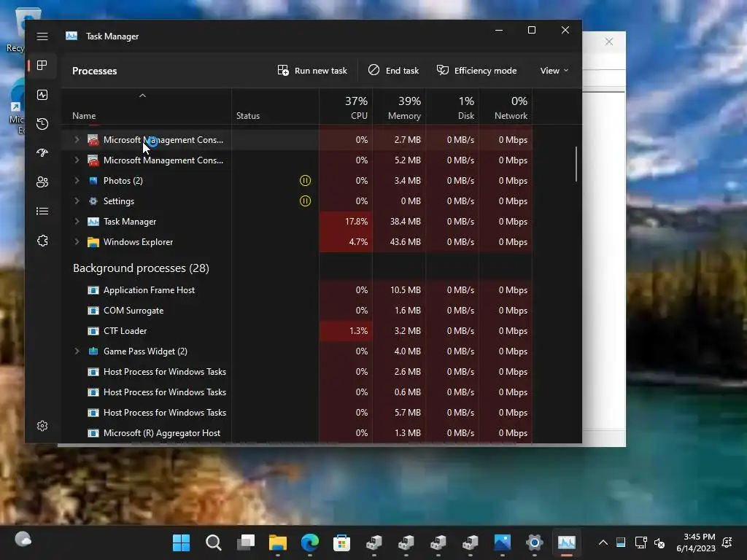Sort processes by Disk column

pyautogui.click(x=452, y=108)
